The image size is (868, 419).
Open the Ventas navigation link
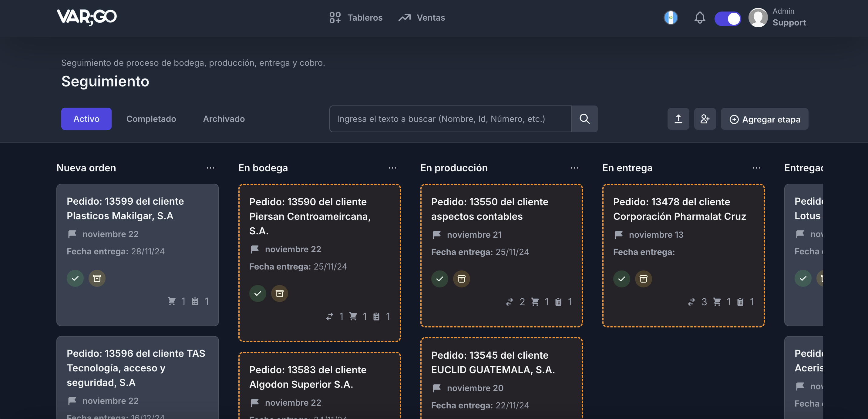tap(422, 18)
